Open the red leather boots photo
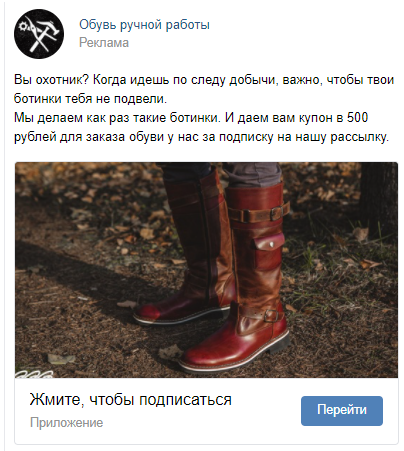The width and height of the screenshot is (404, 451). point(206,270)
